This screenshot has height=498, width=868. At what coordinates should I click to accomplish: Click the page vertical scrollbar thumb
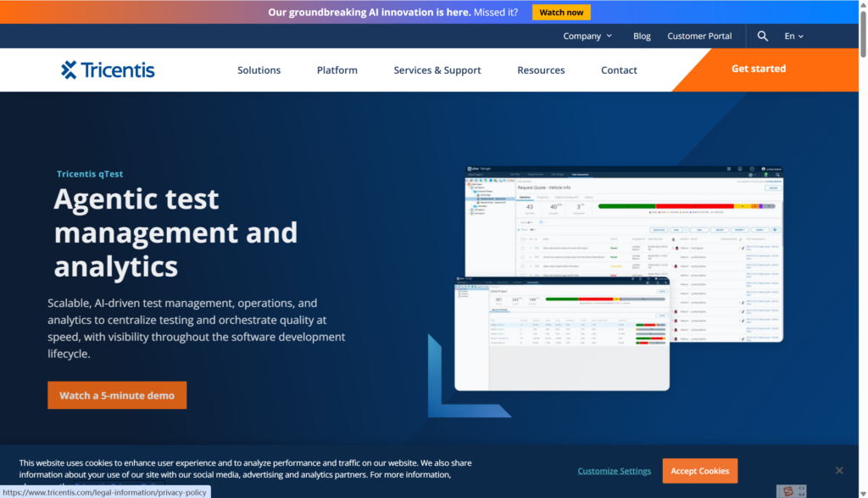click(863, 33)
